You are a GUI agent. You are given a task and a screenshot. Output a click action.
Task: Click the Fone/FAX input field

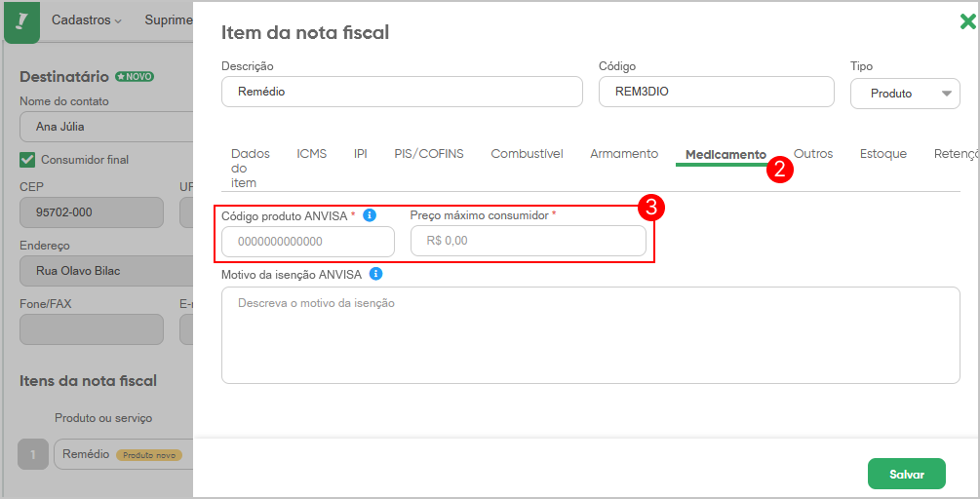tap(92, 329)
